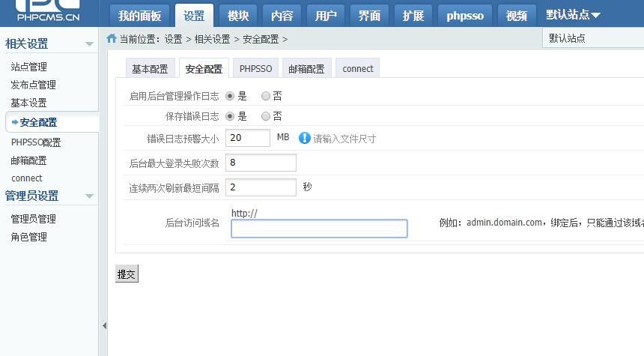This screenshot has width=644, height=356.
Task: Switch to the 基本配置 tab
Action: 150,69
